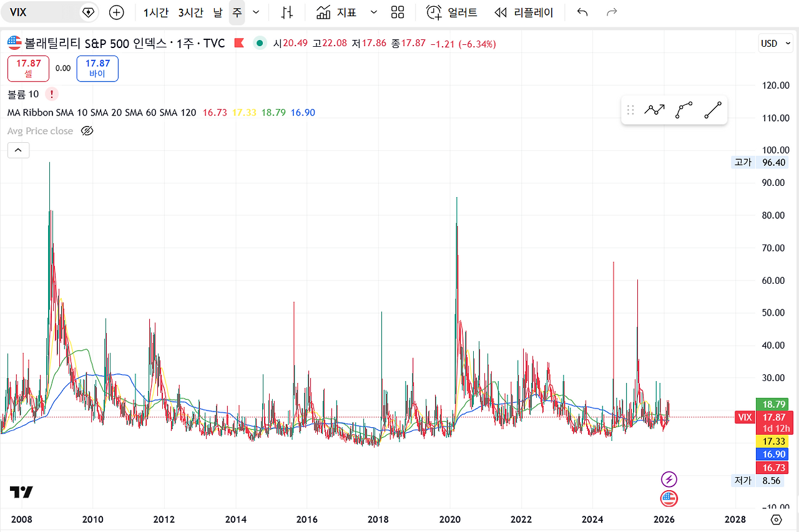This screenshot has width=799, height=532.
Task: Click the VIX 17.87 price scale label
Action: point(763,422)
